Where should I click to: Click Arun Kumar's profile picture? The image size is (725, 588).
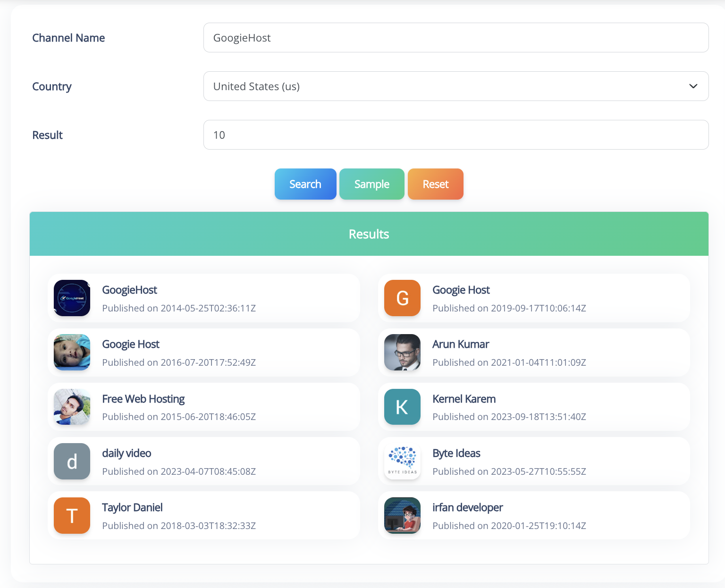(x=402, y=353)
